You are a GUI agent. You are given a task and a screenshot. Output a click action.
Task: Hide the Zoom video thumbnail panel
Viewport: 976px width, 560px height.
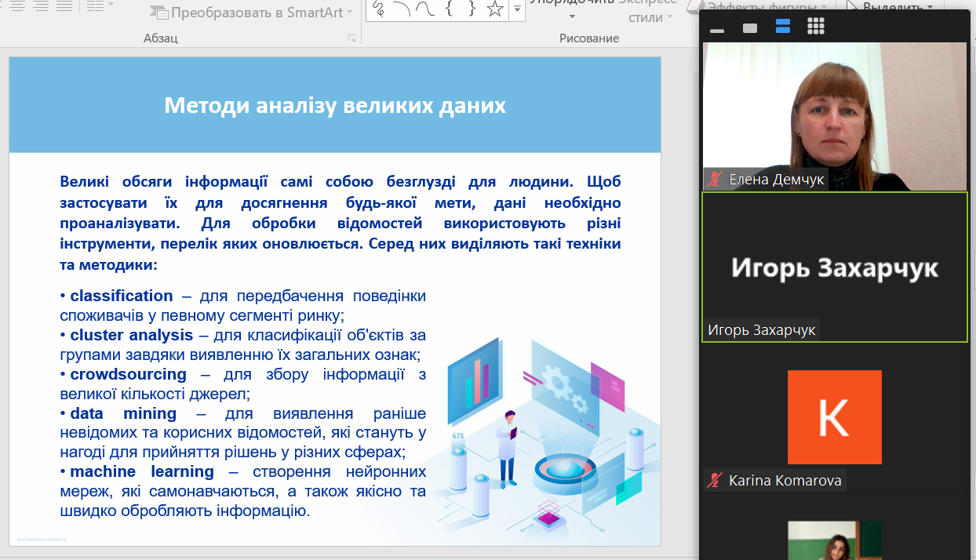tap(716, 28)
